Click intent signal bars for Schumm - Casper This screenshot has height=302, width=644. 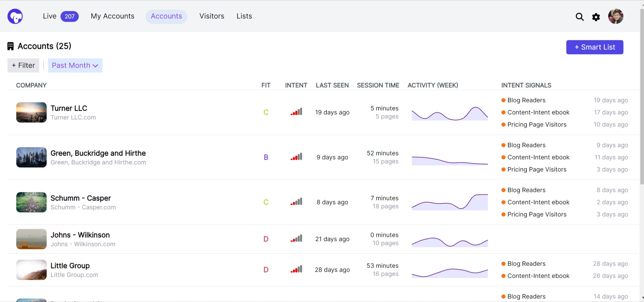[296, 202]
